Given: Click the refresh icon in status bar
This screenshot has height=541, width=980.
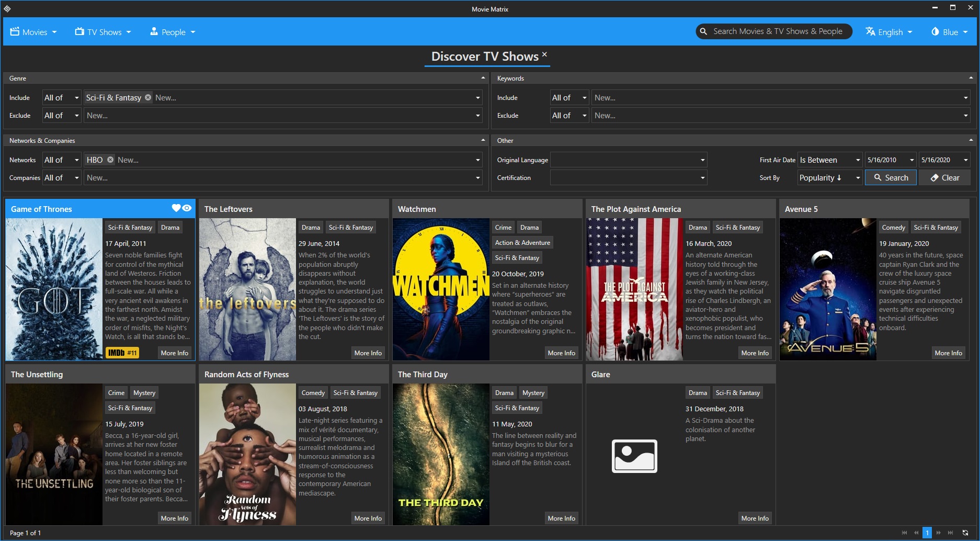Looking at the screenshot, I should coord(965,533).
